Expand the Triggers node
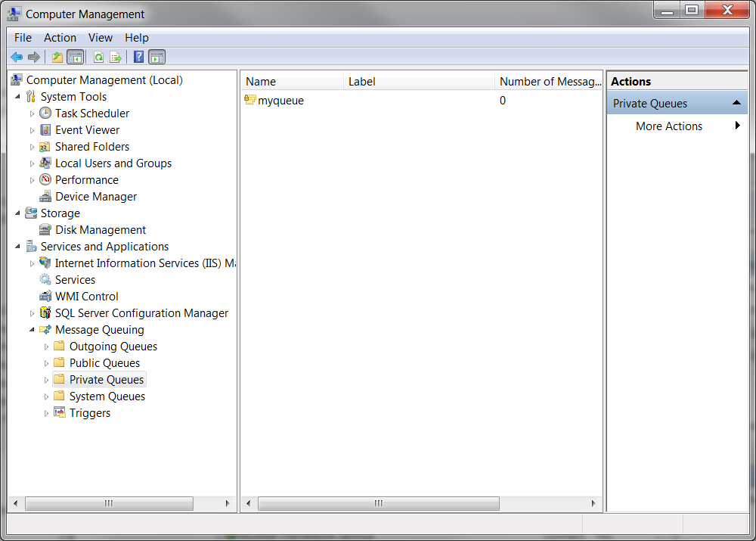This screenshot has width=756, height=541. (46, 414)
